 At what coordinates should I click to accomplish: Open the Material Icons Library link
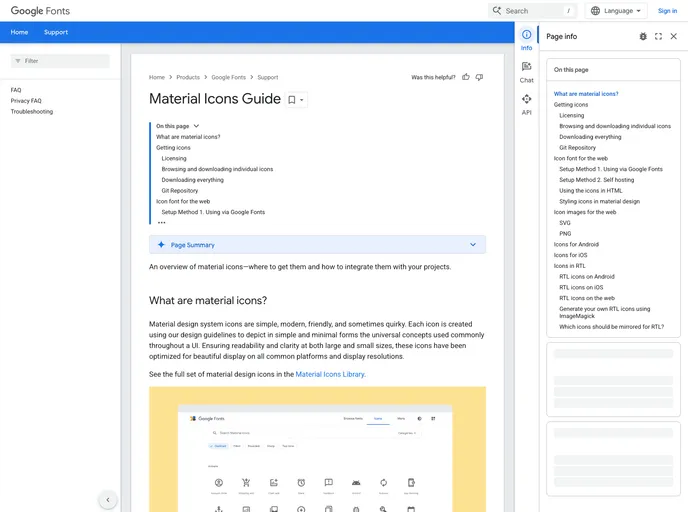(x=330, y=374)
